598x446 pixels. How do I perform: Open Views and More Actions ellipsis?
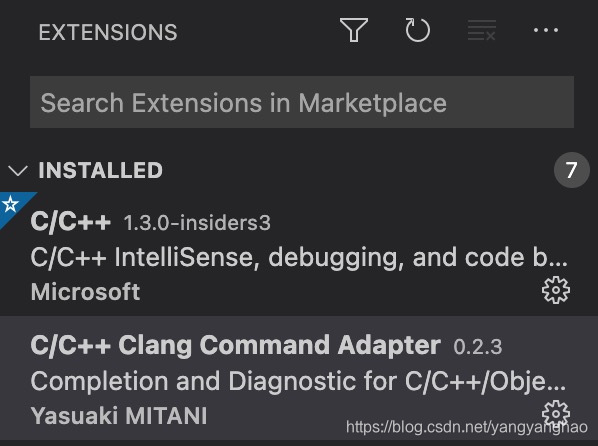[x=546, y=30]
